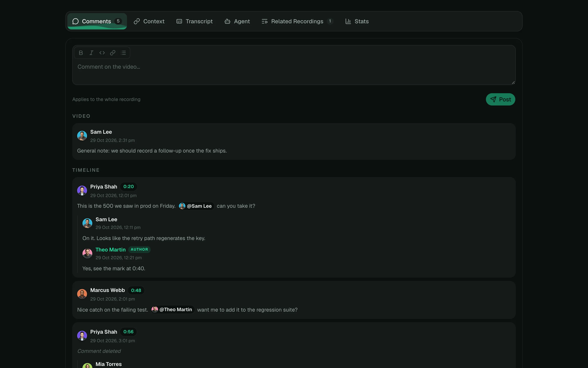Image resolution: width=588 pixels, height=368 pixels.
Task: Open the Comments tab
Action: click(97, 21)
